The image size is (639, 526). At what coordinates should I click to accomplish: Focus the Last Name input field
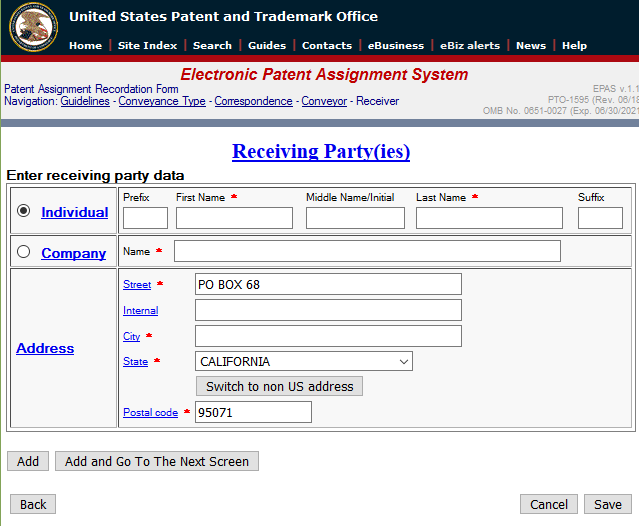489,218
